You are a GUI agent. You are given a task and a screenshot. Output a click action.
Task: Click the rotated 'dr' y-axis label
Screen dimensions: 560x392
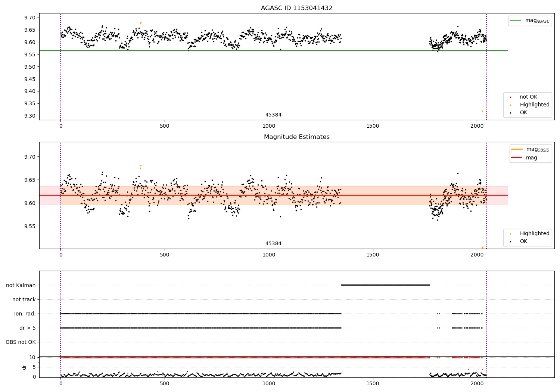coord(24,367)
